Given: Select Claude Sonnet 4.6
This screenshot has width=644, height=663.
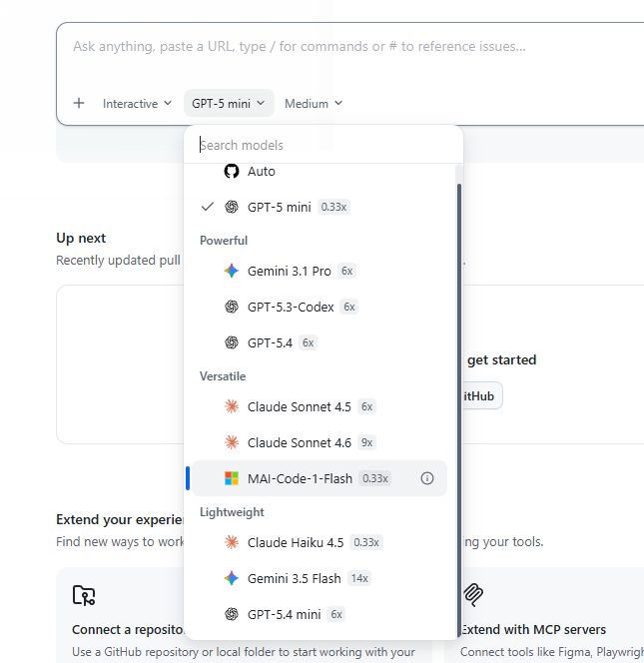Looking at the screenshot, I should tap(320, 442).
